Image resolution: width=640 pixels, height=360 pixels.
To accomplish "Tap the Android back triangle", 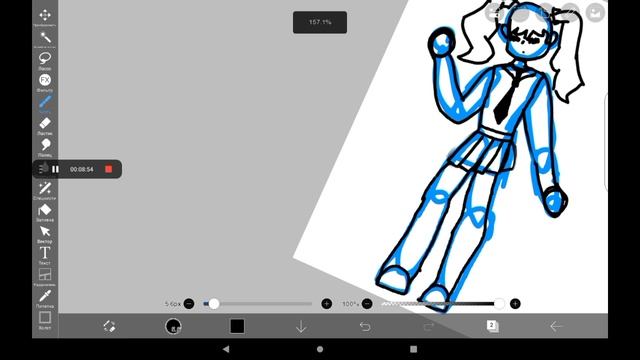I will (226, 349).
